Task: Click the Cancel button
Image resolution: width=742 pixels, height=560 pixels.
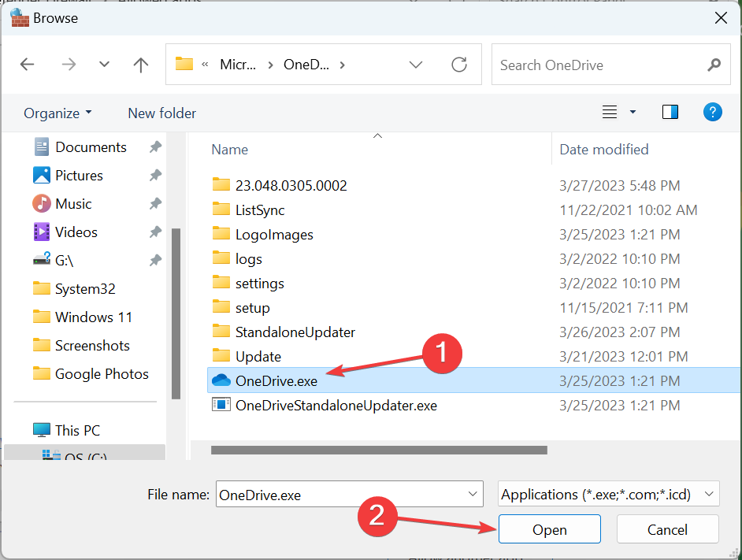Action: tap(667, 529)
